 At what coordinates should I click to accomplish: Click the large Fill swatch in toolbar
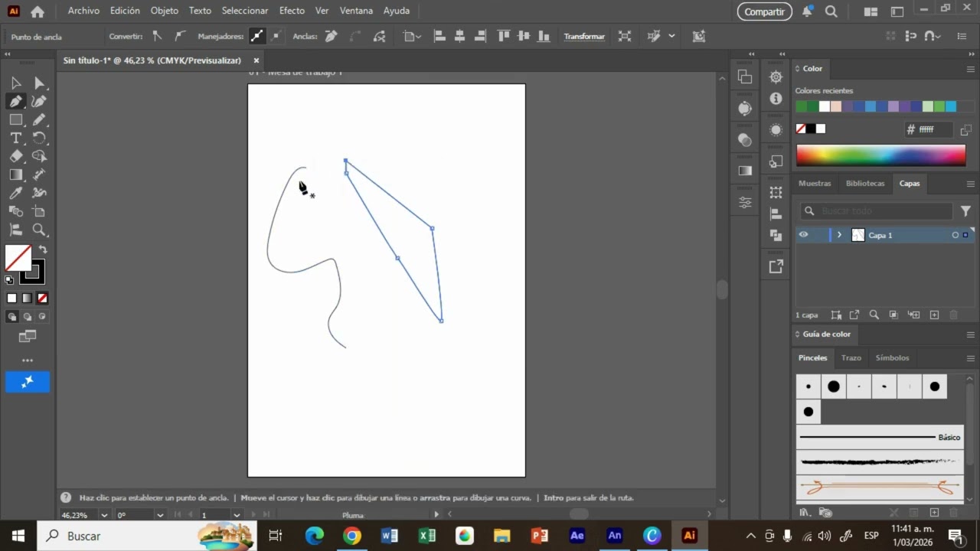(18, 258)
